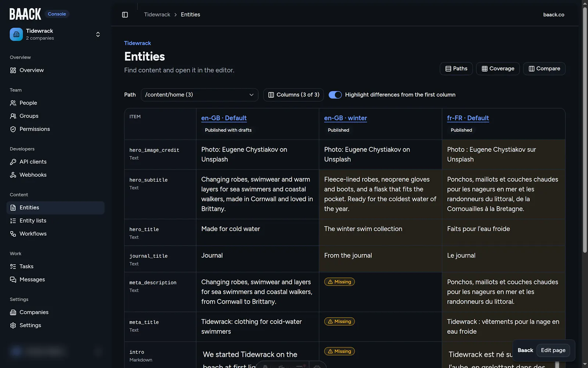Click the BAACK logo
The height and width of the screenshot is (368, 588).
point(25,14)
